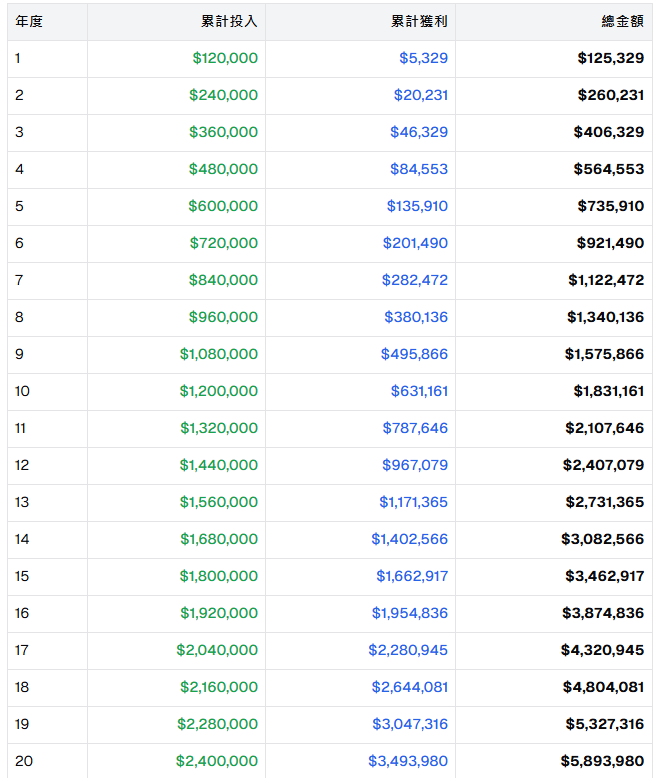Click the $1,171,365 profit value
The image size is (659, 778).
[413, 502]
